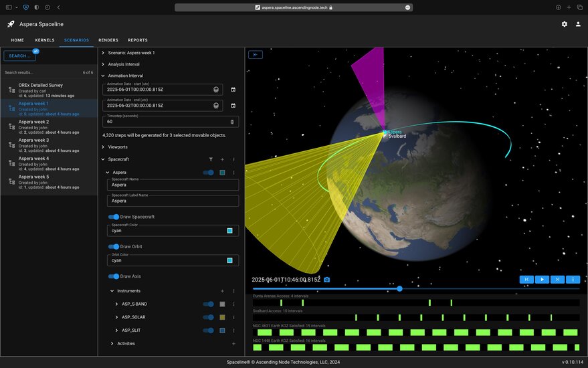The image size is (588, 368).
Task: Collapse the Animation Interval section
Action: pos(103,76)
